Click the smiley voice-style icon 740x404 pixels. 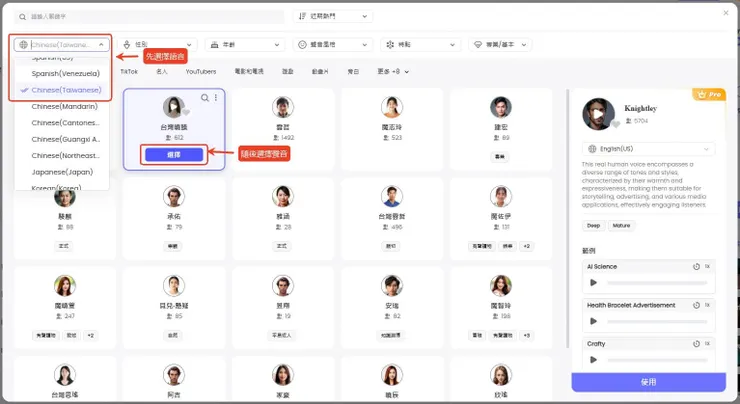coord(303,44)
